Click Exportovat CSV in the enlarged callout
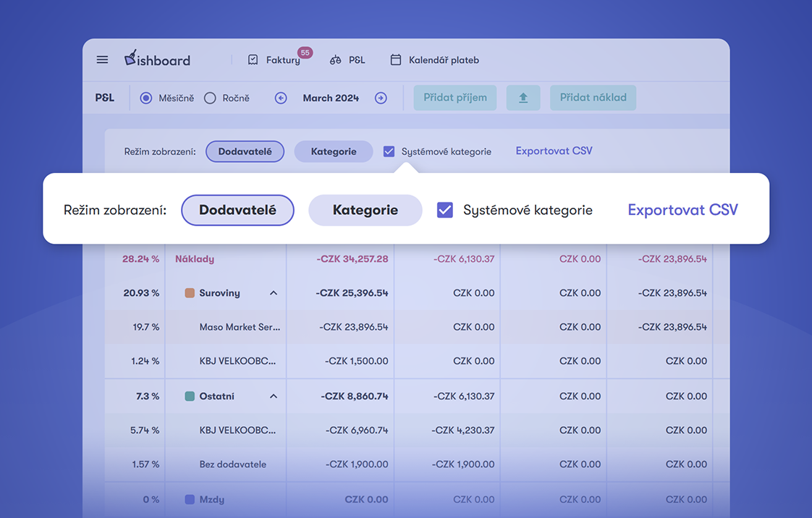Viewport: 812px width, 518px height. tap(682, 210)
